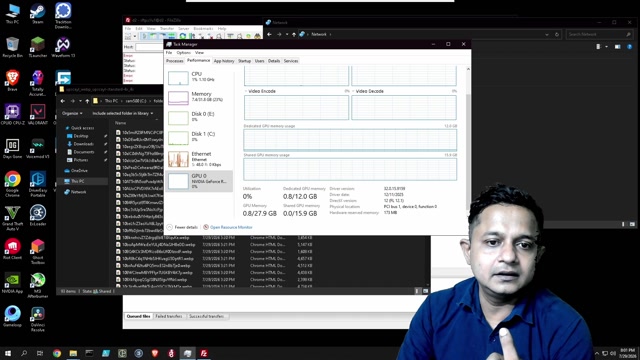Open Task Manager View menu

(199, 53)
